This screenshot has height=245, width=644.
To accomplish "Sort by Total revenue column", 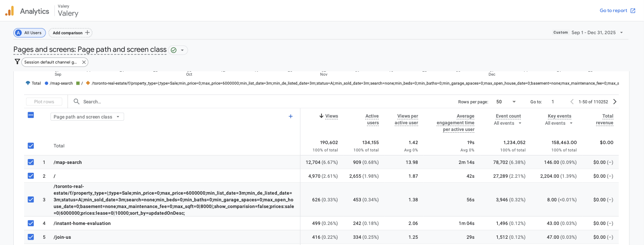I will (605, 119).
